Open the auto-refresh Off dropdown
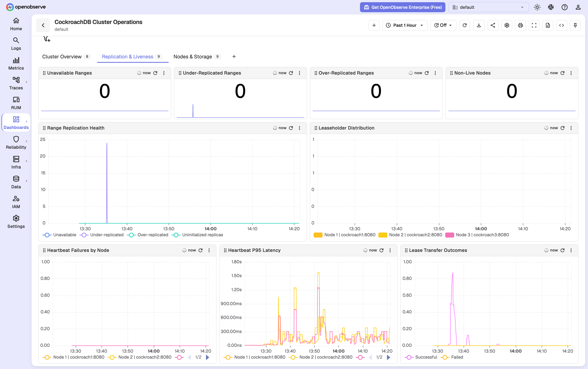The height and width of the screenshot is (369, 588). coord(443,25)
